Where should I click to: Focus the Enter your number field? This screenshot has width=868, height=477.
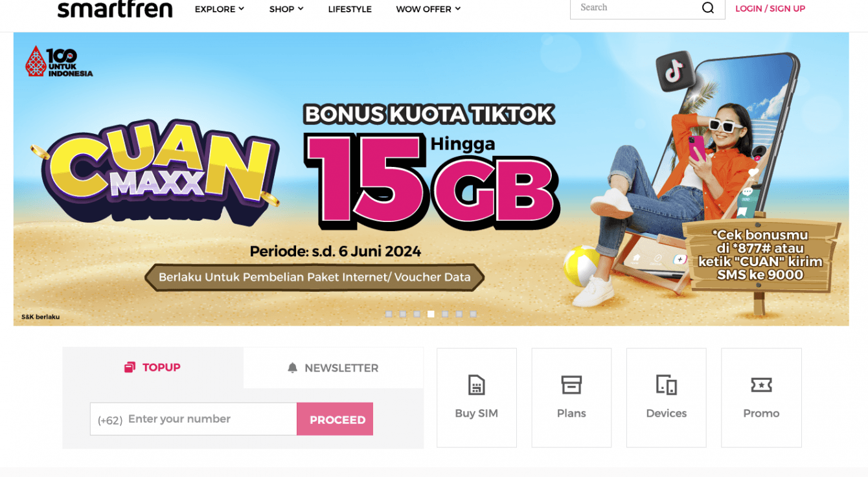[194, 419]
